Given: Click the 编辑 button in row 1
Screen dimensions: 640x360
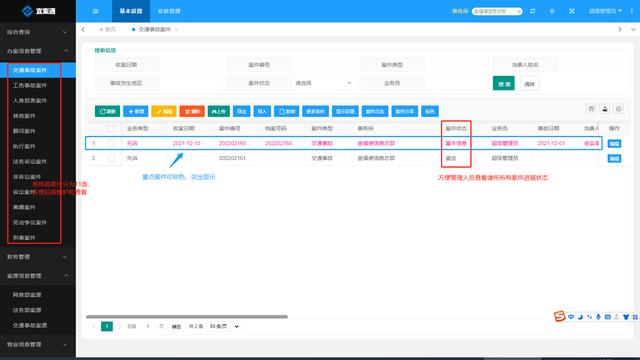Looking at the screenshot, I should pyautogui.click(x=614, y=143).
